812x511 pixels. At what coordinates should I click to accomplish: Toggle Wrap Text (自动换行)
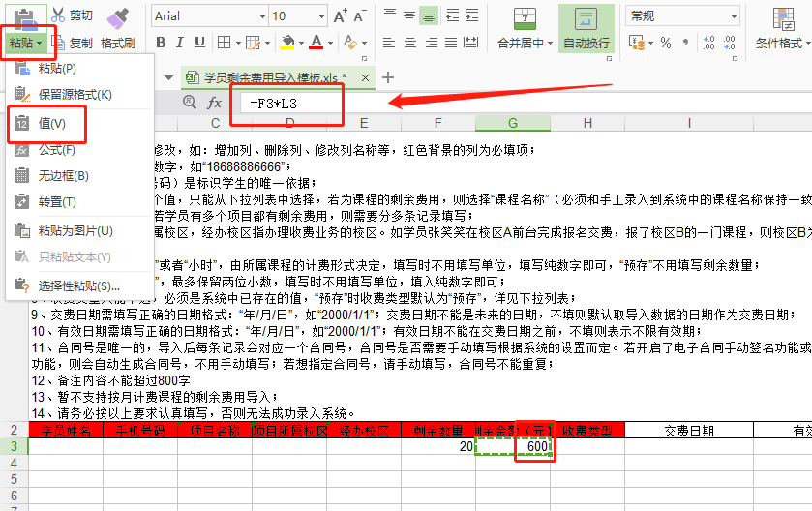[x=586, y=29]
